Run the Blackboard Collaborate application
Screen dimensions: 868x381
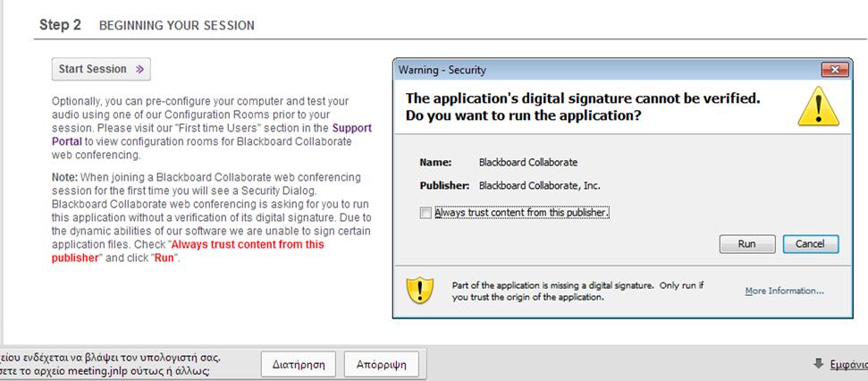click(x=746, y=243)
